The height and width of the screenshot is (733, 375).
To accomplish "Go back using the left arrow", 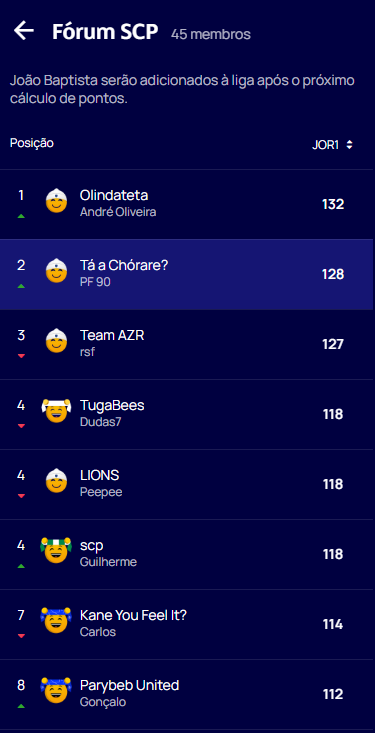I will [x=24, y=30].
